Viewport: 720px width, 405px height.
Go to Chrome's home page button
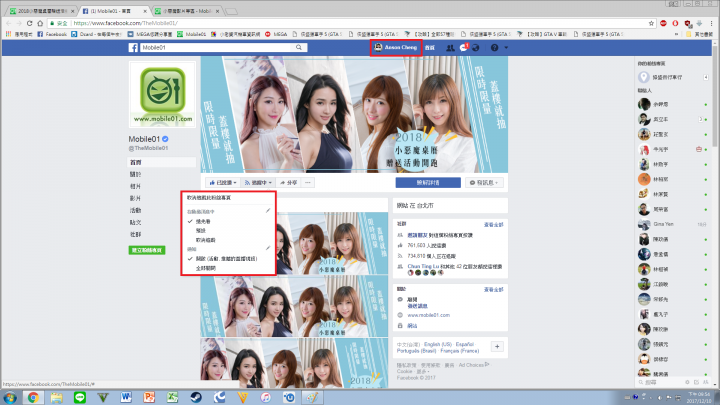click(40, 23)
